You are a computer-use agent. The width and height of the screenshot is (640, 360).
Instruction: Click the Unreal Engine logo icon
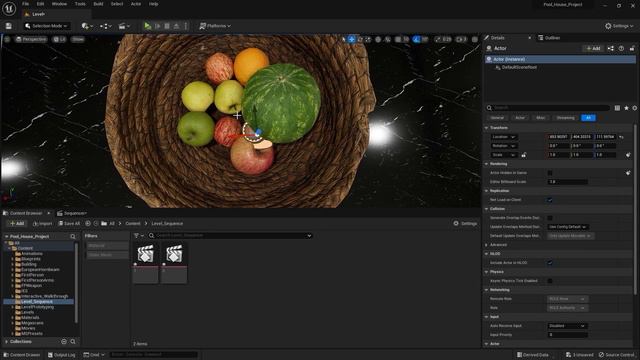9,9
